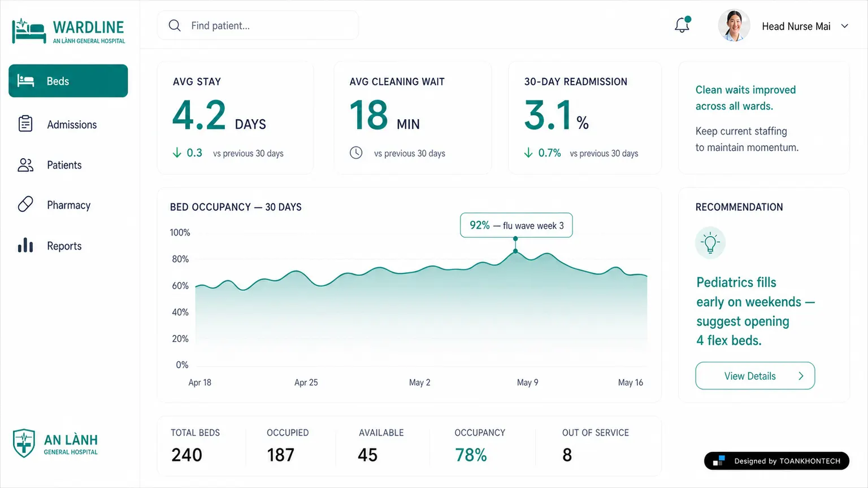Click the Apr 25 axis label

click(x=306, y=382)
